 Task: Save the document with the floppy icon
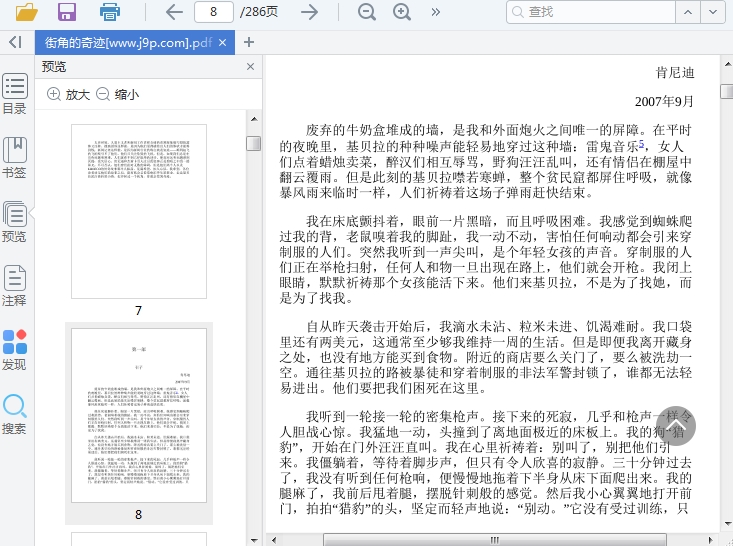(x=67, y=12)
